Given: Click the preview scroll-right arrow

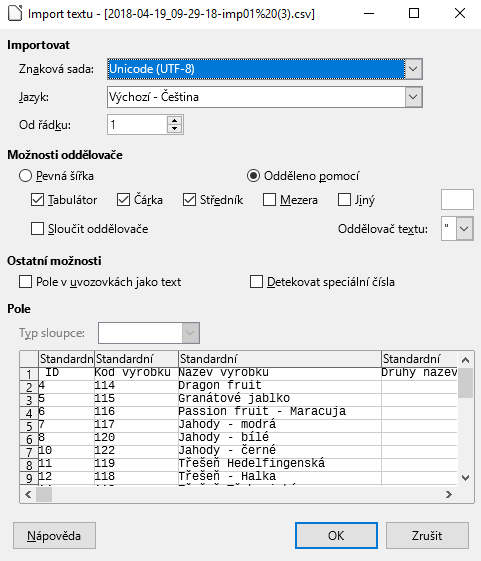Looking at the screenshot, I should (x=449, y=494).
